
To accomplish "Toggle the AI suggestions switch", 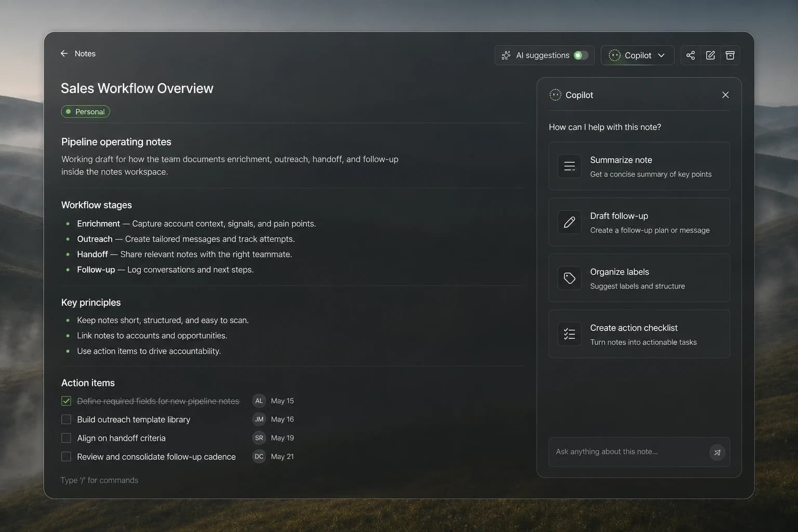I will pyautogui.click(x=581, y=55).
